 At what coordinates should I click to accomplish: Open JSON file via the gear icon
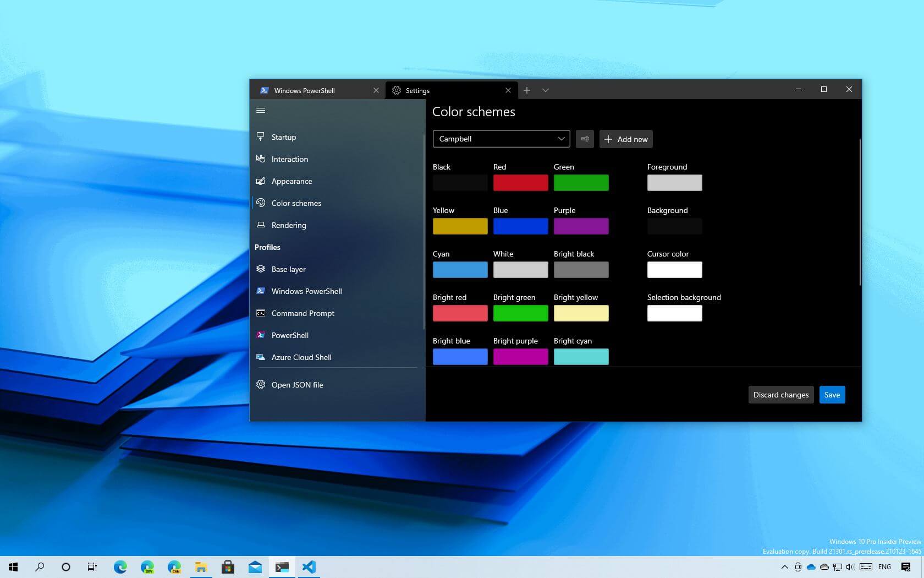[261, 384]
